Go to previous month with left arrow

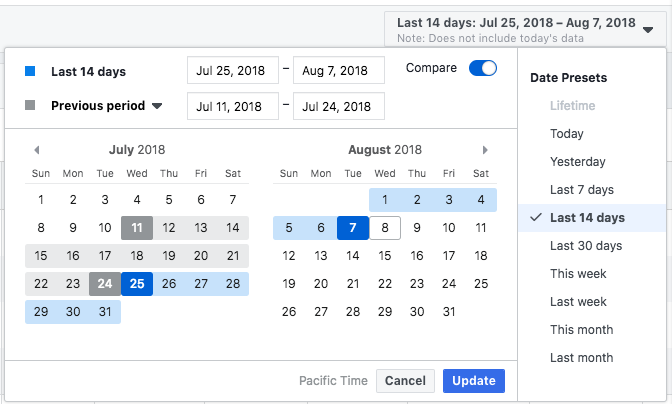(x=37, y=150)
